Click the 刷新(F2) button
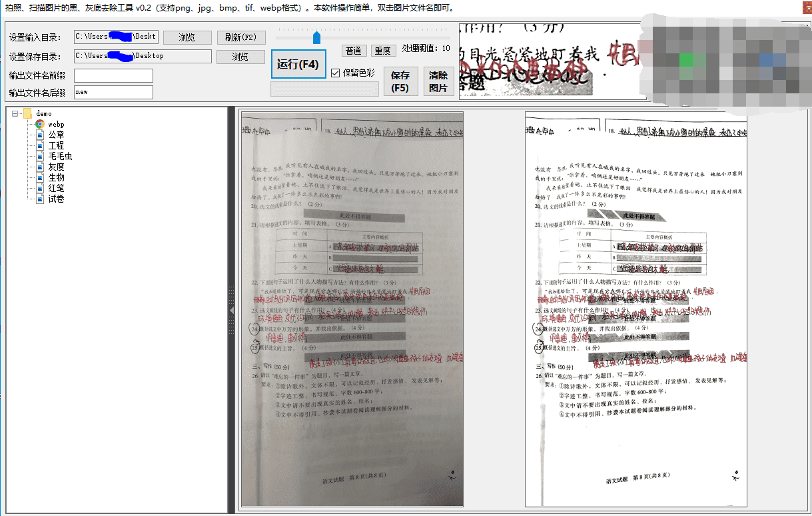 (241, 37)
